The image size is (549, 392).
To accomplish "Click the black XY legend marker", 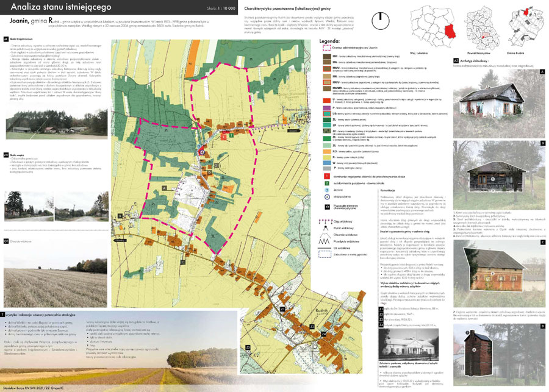I will 326,207.
